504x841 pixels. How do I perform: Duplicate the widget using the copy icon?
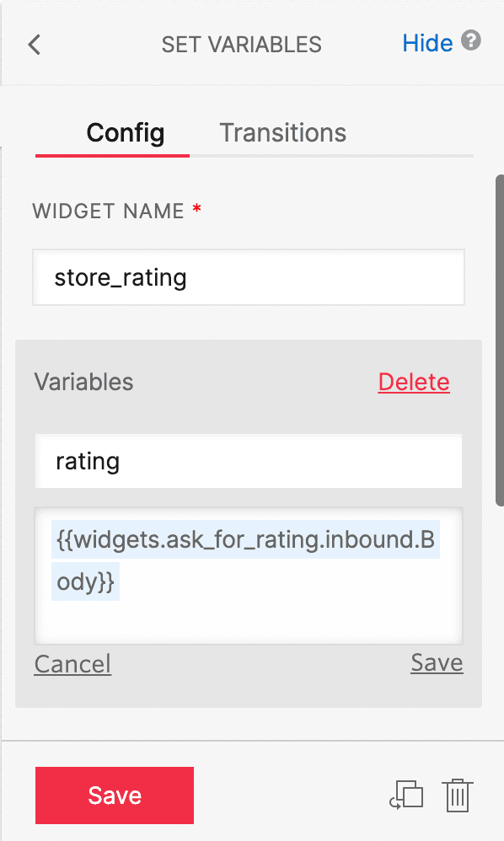point(406,795)
